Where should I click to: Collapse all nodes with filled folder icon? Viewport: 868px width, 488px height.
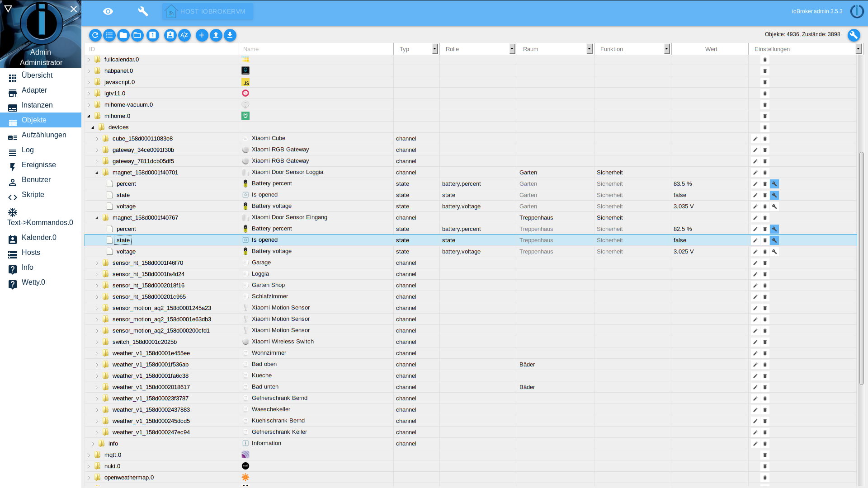pyautogui.click(x=123, y=35)
